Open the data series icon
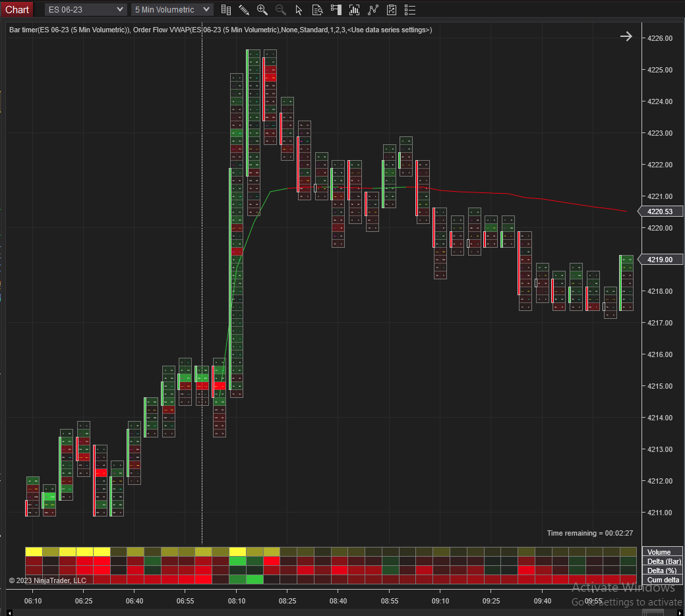Screen dimensions: 685x616 click(x=354, y=10)
